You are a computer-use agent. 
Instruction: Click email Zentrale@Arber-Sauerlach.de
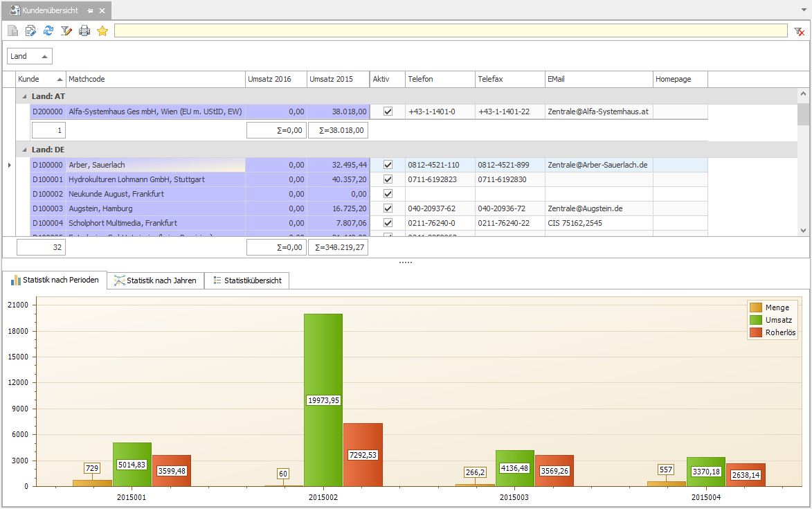(x=597, y=165)
